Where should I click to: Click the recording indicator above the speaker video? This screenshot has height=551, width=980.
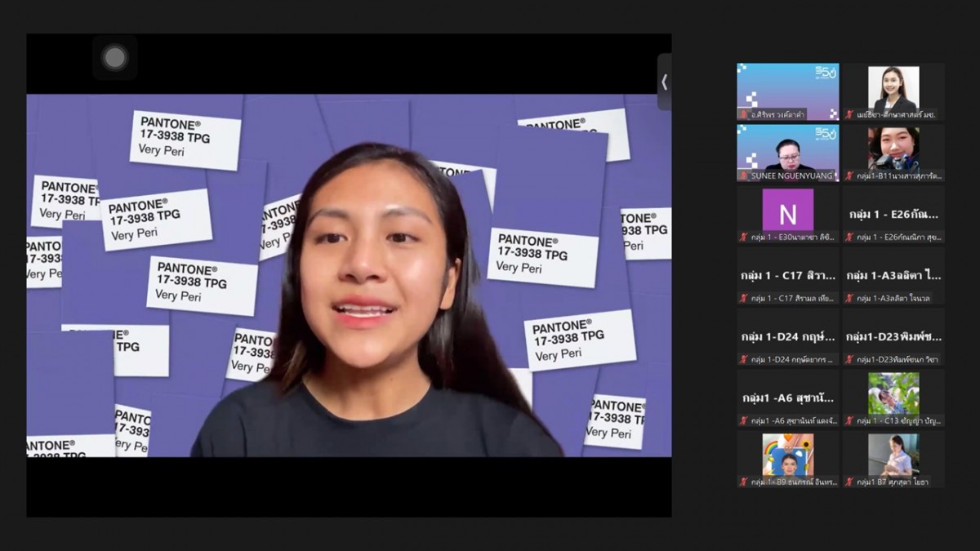[115, 57]
